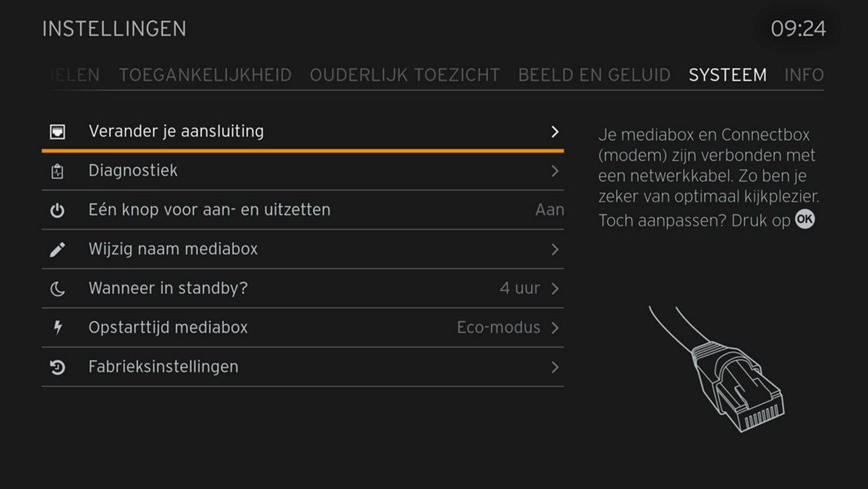Image resolution: width=868 pixels, height=489 pixels.
Task: Switch to the Ouderlijk Toezicht tab
Action: pos(405,75)
